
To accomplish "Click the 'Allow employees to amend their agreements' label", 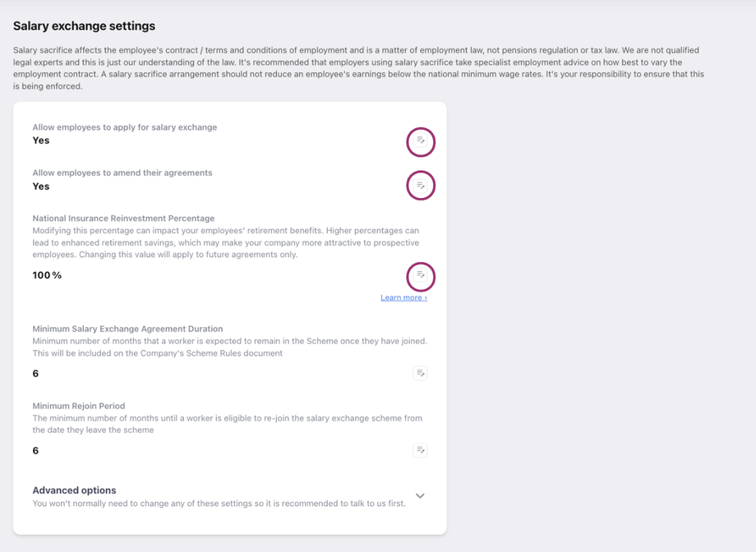I will click(122, 173).
